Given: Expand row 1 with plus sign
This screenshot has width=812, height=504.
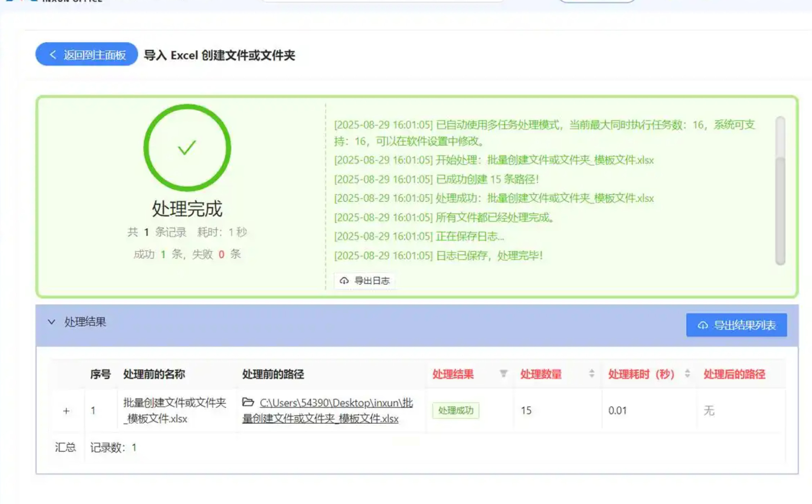Looking at the screenshot, I should pos(66,411).
